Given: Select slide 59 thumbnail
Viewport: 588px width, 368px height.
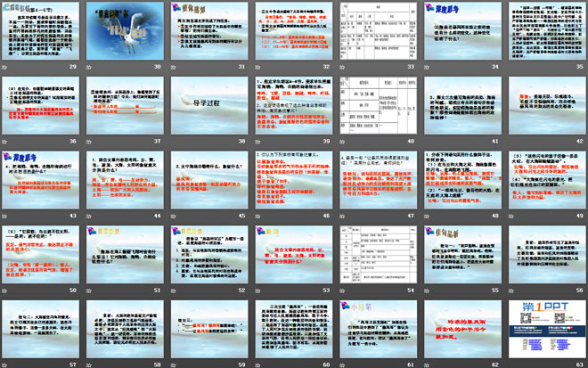Looking at the screenshot, I should 209,329.
